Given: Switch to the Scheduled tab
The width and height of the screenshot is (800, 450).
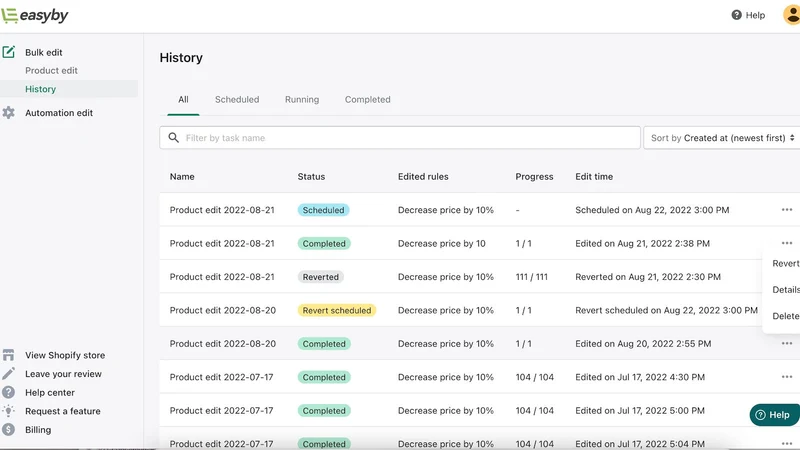Looking at the screenshot, I should (237, 99).
